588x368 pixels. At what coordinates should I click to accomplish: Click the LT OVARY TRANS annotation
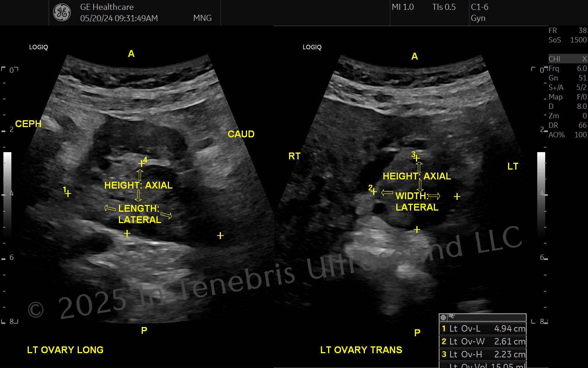361,350
